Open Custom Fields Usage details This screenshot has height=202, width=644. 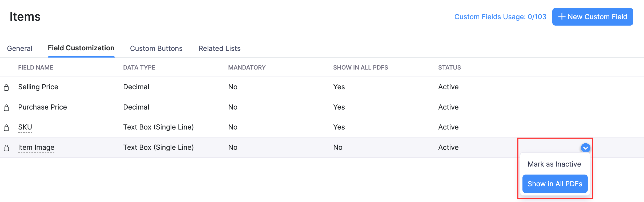[x=500, y=17]
